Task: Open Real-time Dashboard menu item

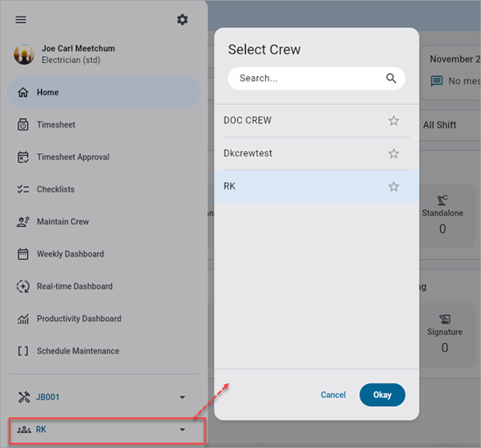Action: click(x=104, y=286)
